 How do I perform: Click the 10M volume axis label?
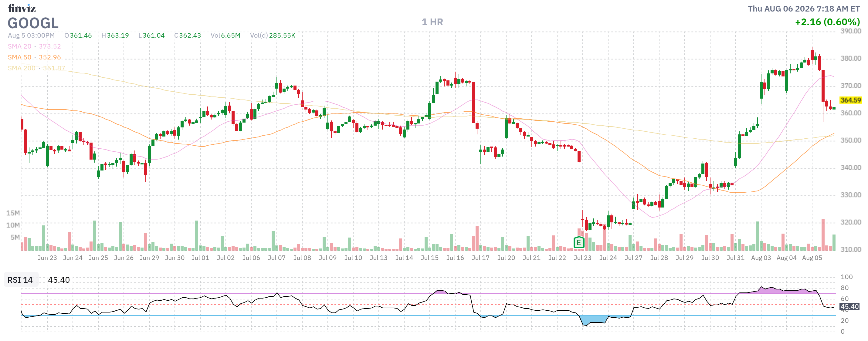click(13, 225)
